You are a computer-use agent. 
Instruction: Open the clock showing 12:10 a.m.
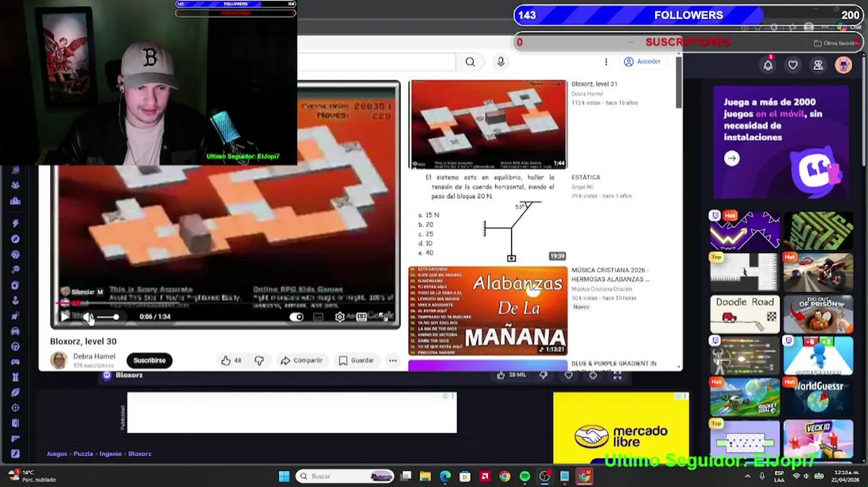(x=846, y=476)
